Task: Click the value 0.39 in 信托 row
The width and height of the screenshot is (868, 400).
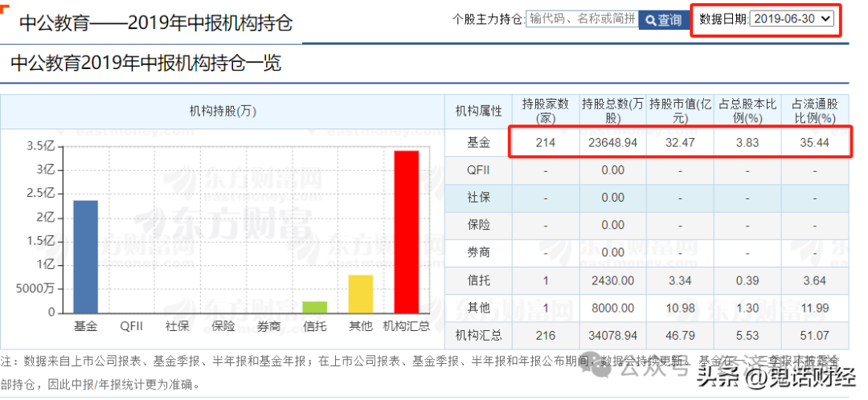Action: pos(747,280)
